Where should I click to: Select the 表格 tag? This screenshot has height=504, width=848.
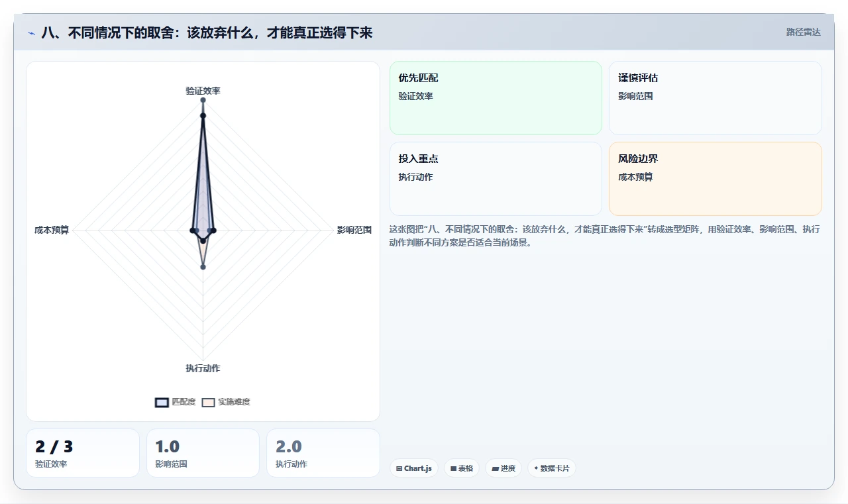click(462, 468)
